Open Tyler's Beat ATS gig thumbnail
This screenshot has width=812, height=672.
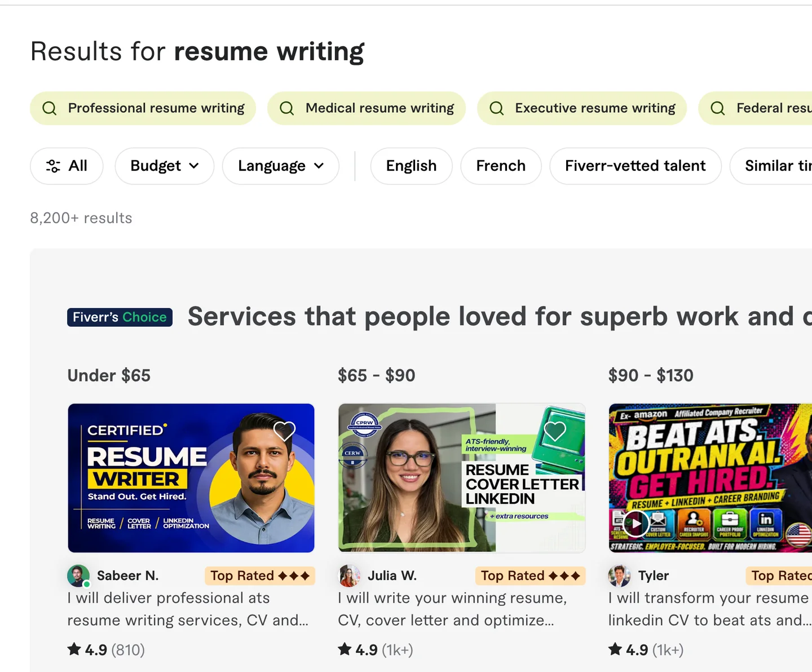coord(710,478)
